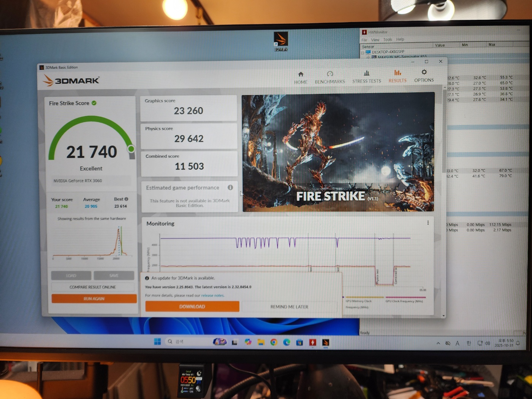Viewport: 532px width, 399px height.
Task: Open the Tools menu in HWMonitor
Action: (x=388, y=40)
